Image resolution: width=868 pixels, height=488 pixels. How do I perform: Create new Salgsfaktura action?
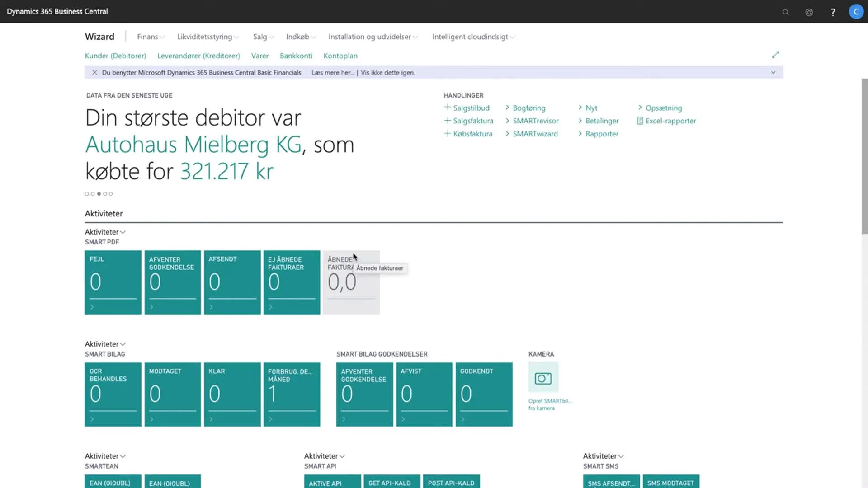469,121
